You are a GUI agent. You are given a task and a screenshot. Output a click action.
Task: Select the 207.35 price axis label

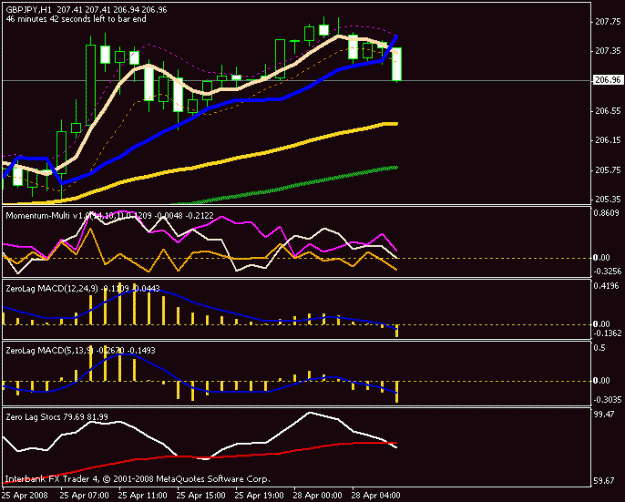click(607, 51)
